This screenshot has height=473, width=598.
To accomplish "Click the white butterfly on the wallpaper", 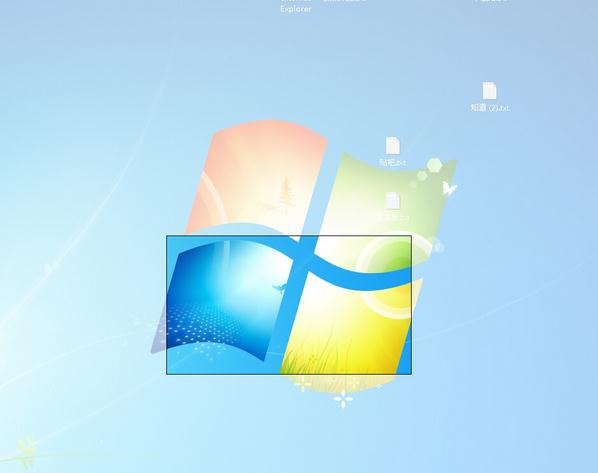I will [449, 188].
